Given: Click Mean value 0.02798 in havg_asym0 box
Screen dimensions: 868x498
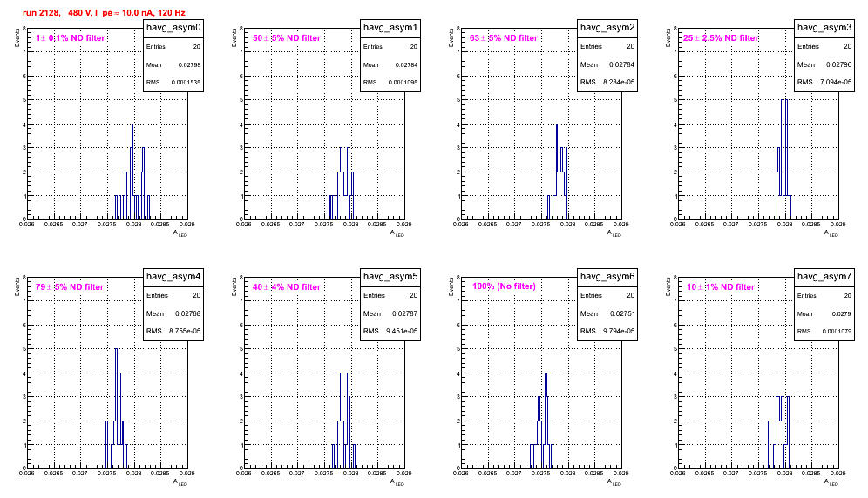Looking at the screenshot, I should coord(189,64).
